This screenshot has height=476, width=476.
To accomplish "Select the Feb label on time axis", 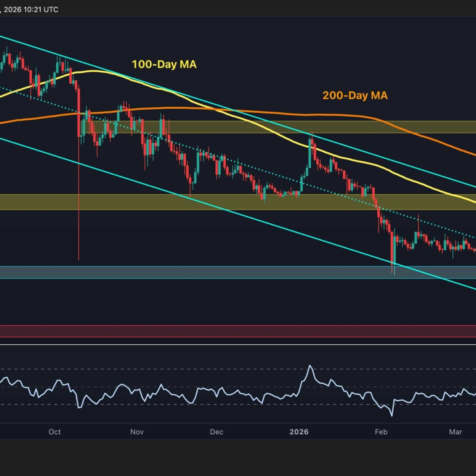I will (381, 432).
